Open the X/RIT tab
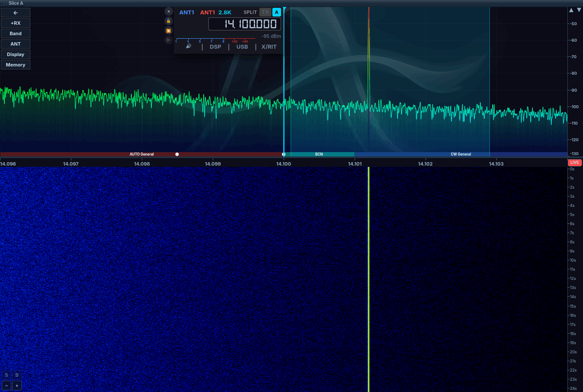Screen dimensions: 583x392 [x=269, y=47]
